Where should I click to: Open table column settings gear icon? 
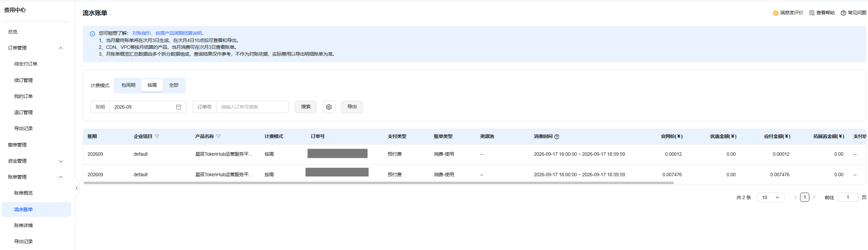pyautogui.click(x=329, y=107)
